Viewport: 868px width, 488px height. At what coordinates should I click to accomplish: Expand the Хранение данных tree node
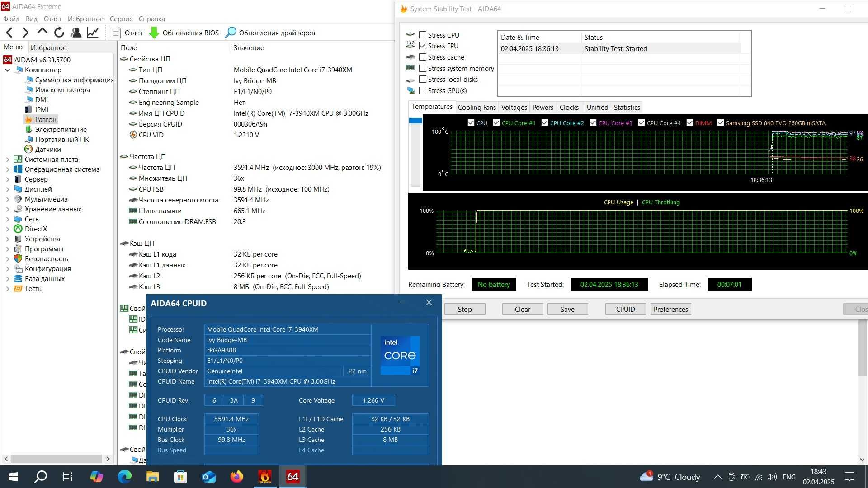click(x=7, y=209)
